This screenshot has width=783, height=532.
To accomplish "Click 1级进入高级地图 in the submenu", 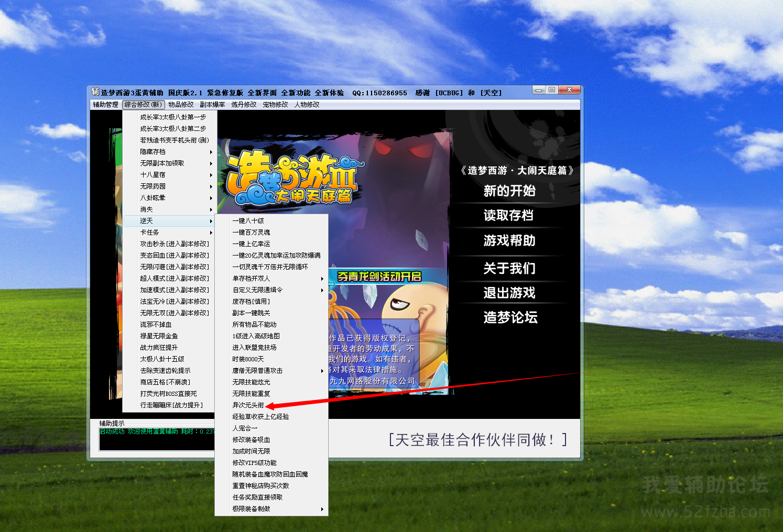I will [x=271, y=336].
